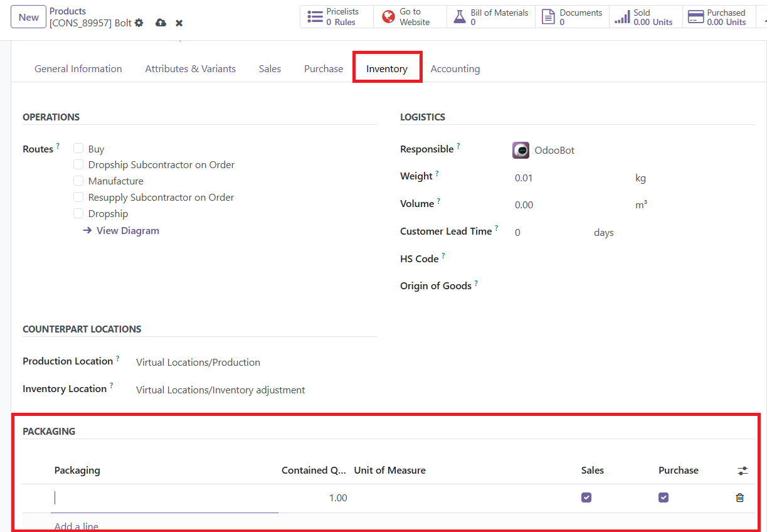Show help tooltip for Production Location

tap(117, 358)
